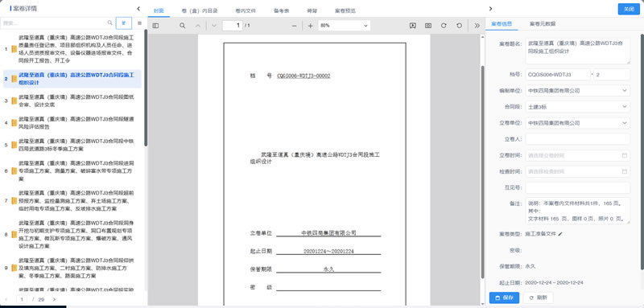Click the 刷新 refresh button
Screen dimensions: 644x308
point(538,298)
